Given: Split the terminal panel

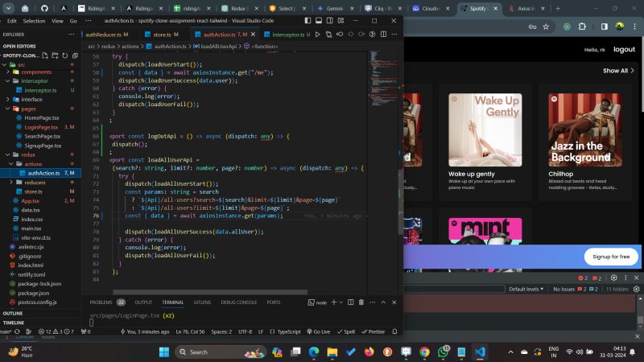Looking at the screenshot, I should (351, 302).
